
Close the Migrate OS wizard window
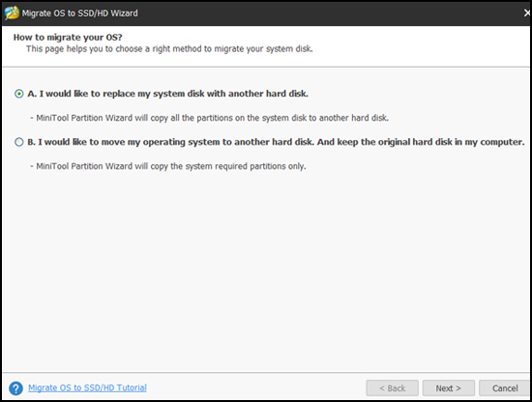(527, 13)
